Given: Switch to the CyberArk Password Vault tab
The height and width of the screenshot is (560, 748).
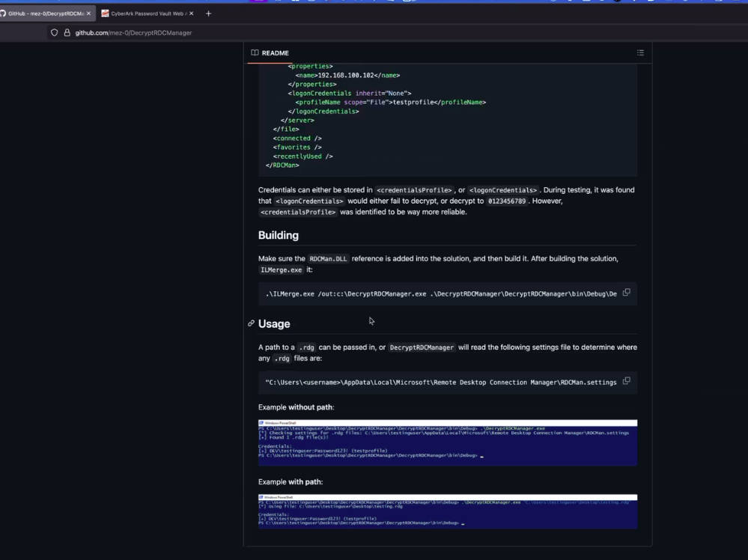Looking at the screenshot, I should pos(148,13).
